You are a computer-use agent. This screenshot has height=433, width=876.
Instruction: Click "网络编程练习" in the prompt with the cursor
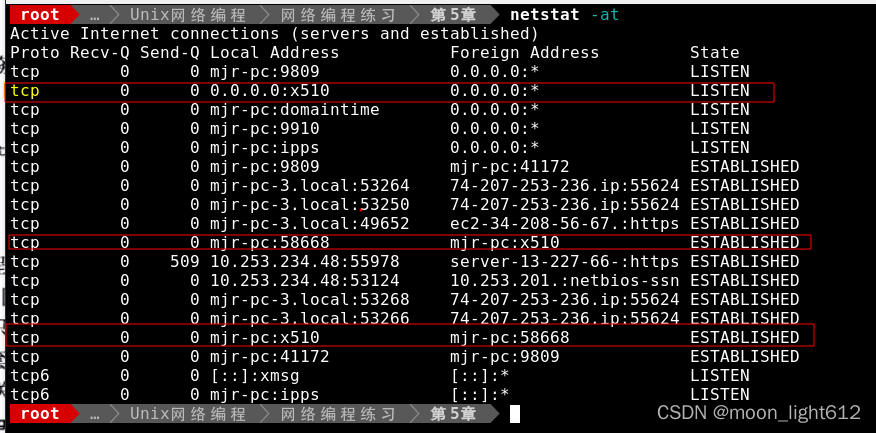click(338, 414)
